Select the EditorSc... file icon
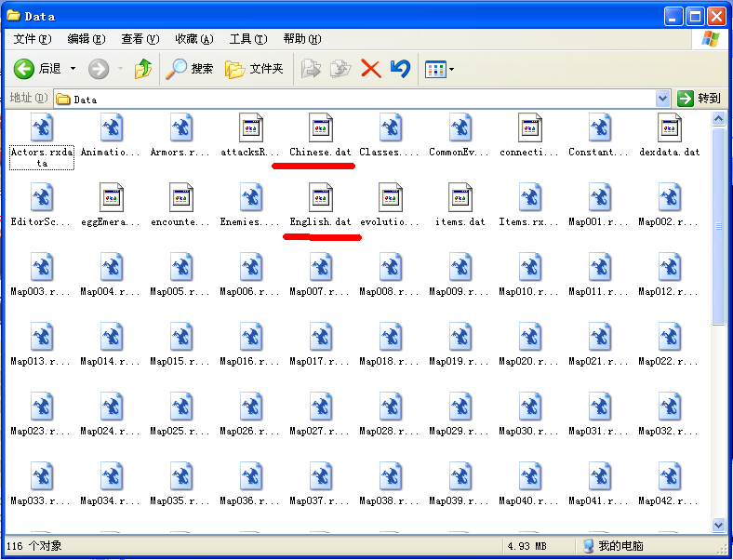The height and width of the screenshot is (560, 733). pyautogui.click(x=42, y=197)
